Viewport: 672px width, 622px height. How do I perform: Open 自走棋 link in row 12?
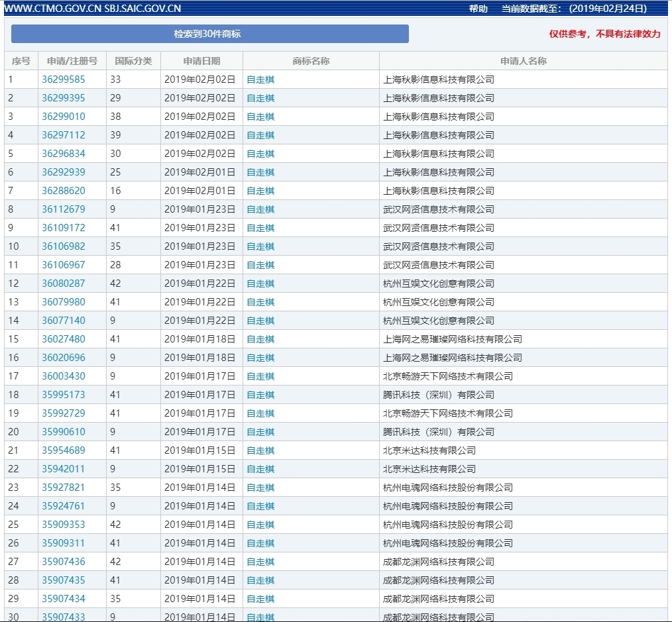click(260, 284)
